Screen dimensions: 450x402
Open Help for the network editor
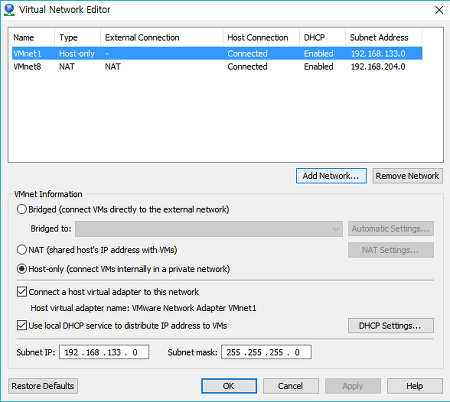click(415, 386)
